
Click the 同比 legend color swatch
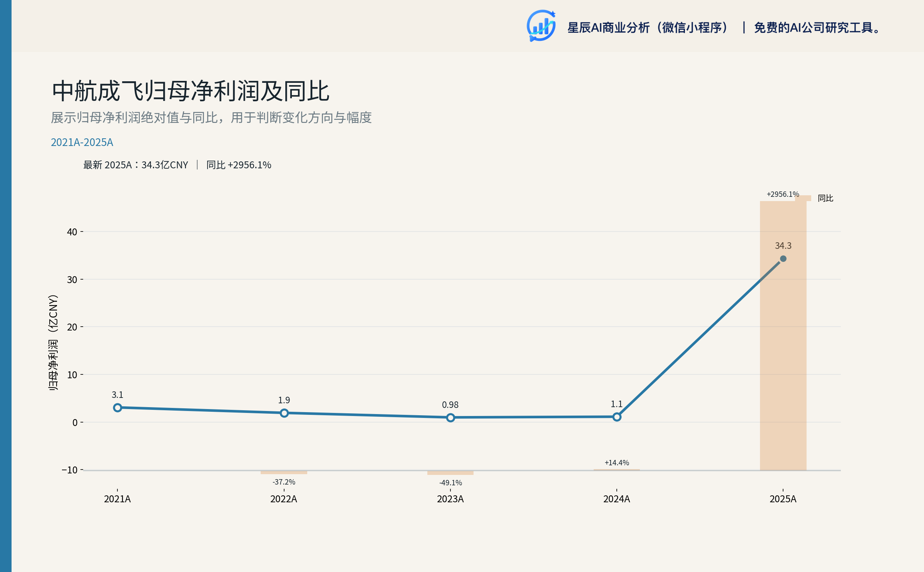[x=803, y=198]
